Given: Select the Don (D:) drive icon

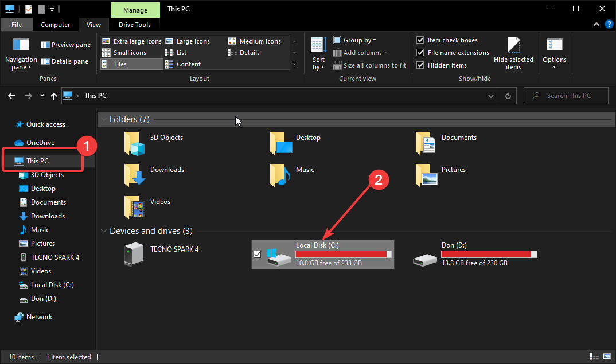Looking at the screenshot, I should [x=424, y=259].
